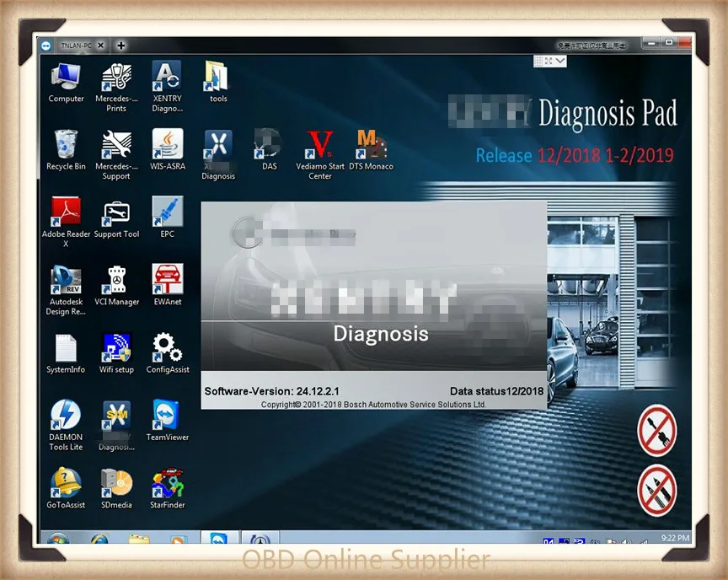Open the Windows Start menu

[61, 537]
